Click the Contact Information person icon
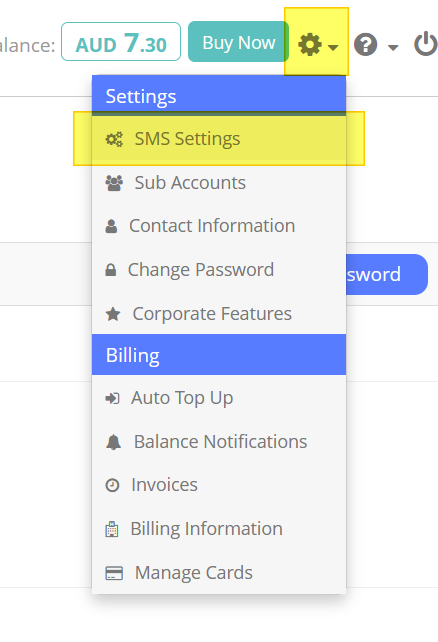Image resolution: width=438 pixels, height=642 pixels. [x=111, y=226]
